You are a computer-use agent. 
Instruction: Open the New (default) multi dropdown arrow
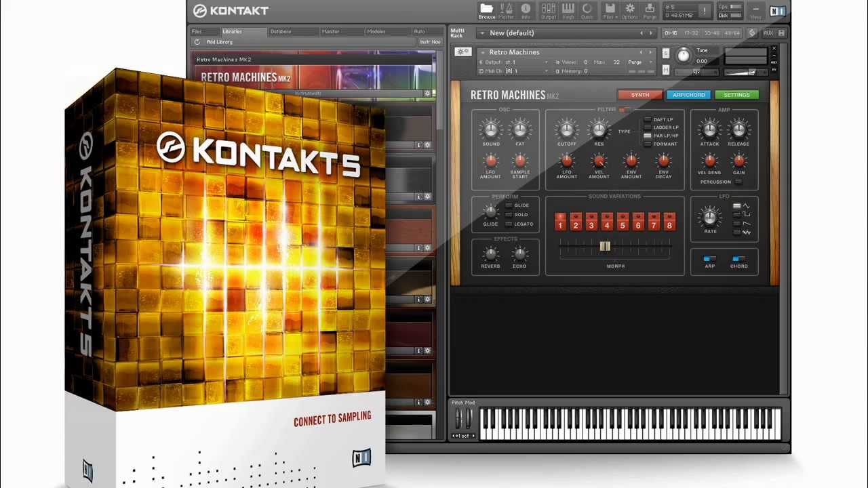pyautogui.click(x=482, y=33)
